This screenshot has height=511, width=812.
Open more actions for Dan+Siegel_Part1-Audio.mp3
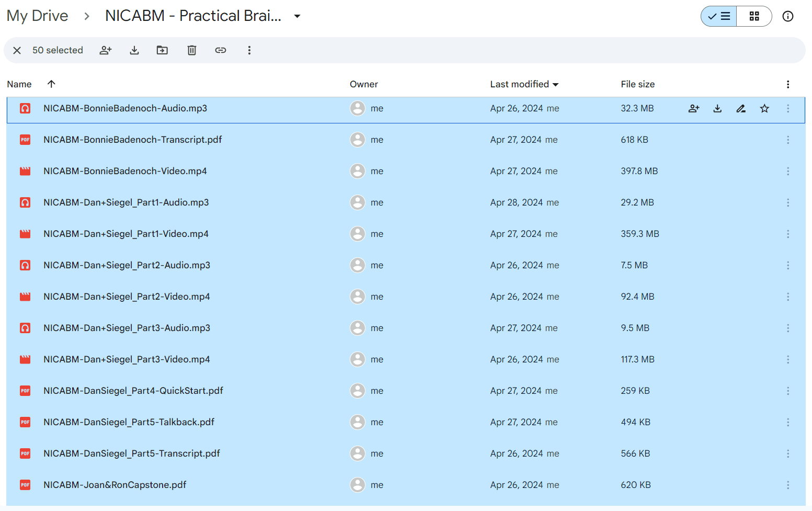point(788,202)
